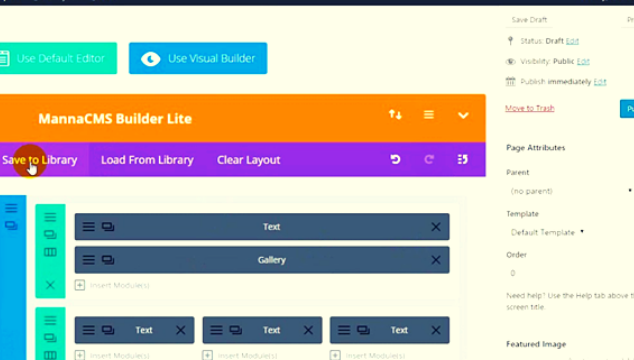The height and width of the screenshot is (360, 634).
Task: Remove the left column Text module
Action: pyautogui.click(x=181, y=330)
